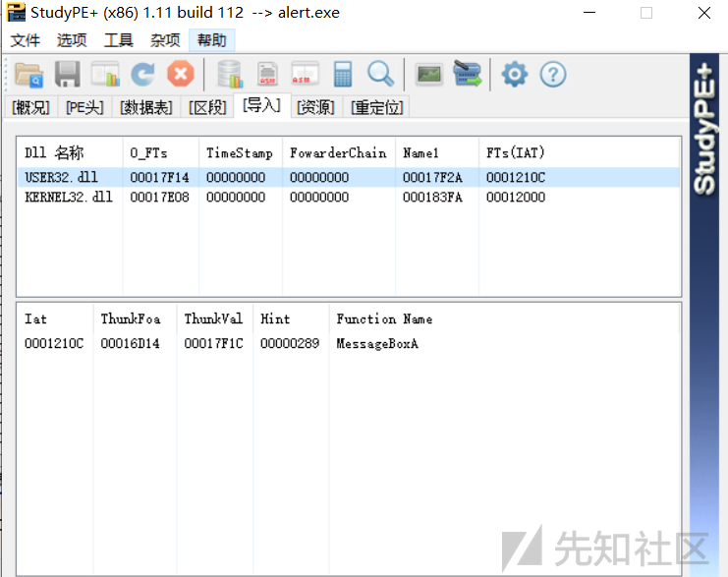Click the Dll 名称 column header

click(71, 152)
